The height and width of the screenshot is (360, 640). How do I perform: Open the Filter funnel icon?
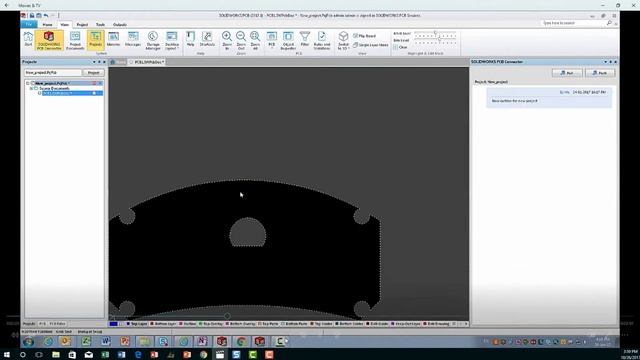pos(305,39)
